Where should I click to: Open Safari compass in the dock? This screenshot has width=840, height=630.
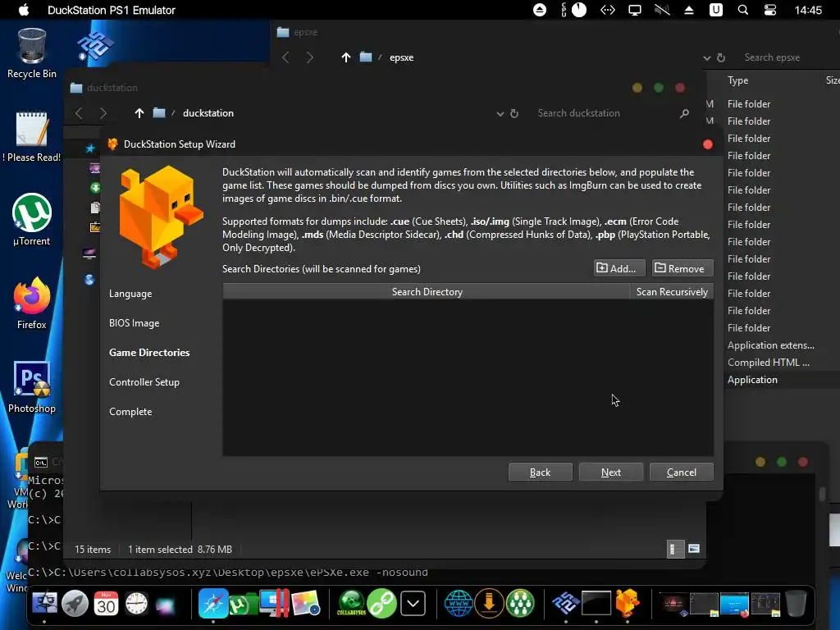[x=213, y=603]
